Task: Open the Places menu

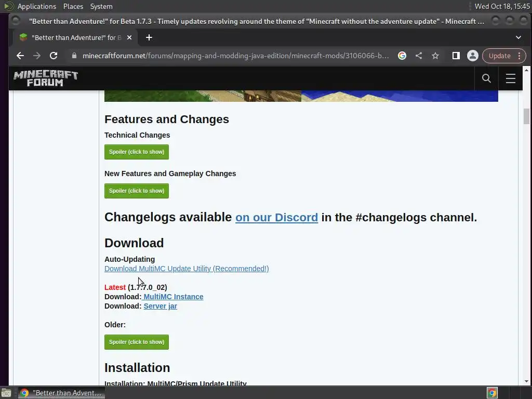Action: tap(73, 6)
